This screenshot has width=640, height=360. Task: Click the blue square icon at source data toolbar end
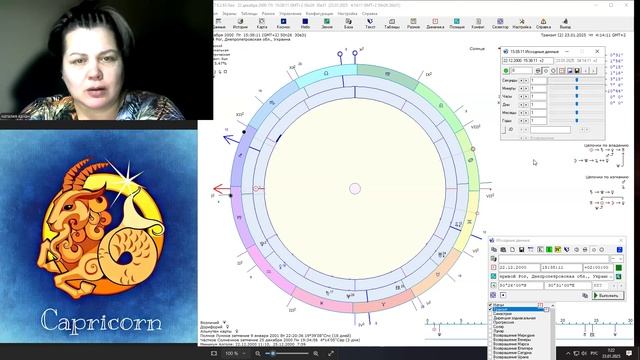click(620, 249)
